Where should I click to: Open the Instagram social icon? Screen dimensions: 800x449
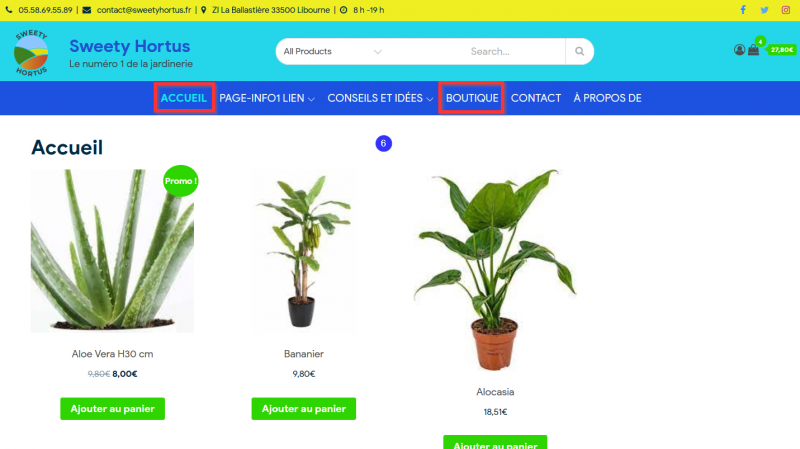click(x=786, y=10)
